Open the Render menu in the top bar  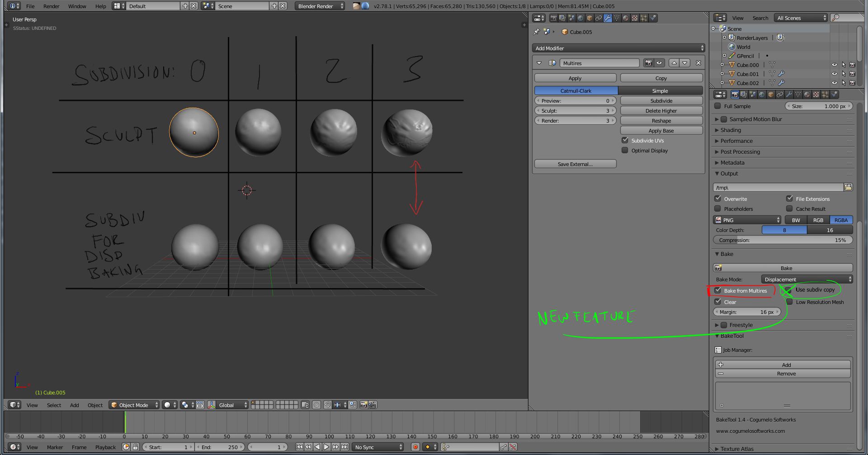pyautogui.click(x=51, y=6)
